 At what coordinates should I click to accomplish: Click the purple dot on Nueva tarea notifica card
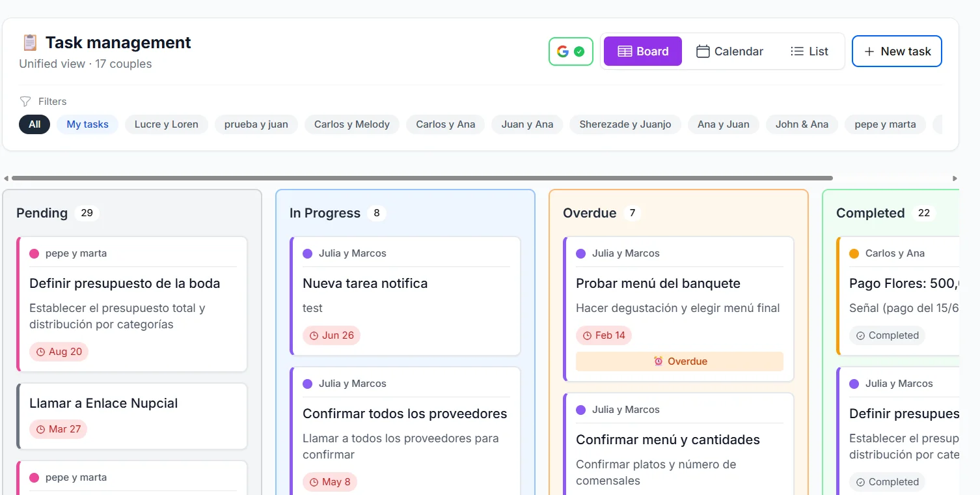[x=308, y=253]
